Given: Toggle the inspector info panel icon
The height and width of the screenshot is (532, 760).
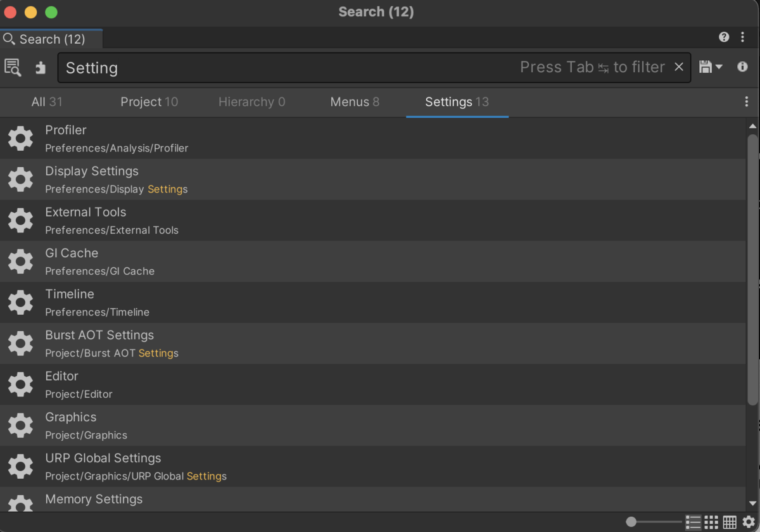Looking at the screenshot, I should point(742,67).
